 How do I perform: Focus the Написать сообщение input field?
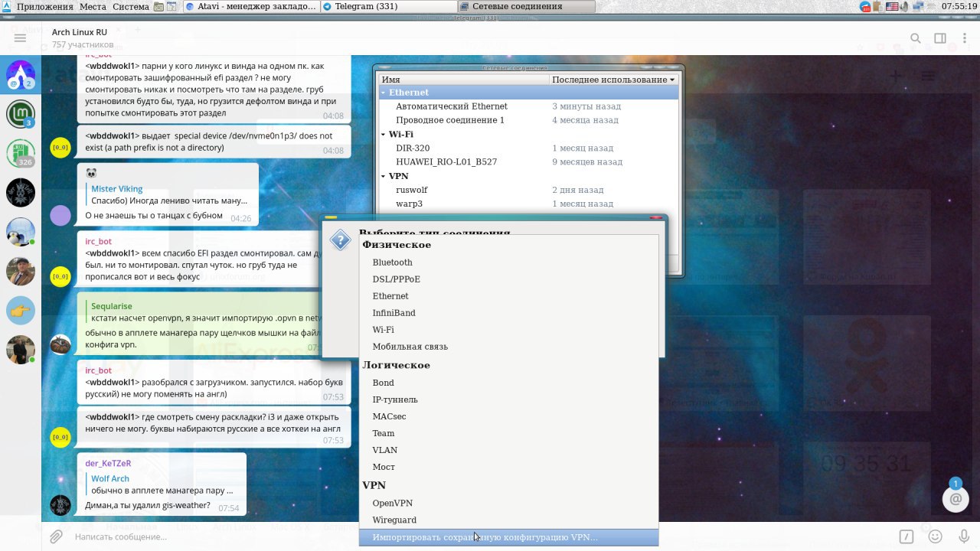(482, 536)
